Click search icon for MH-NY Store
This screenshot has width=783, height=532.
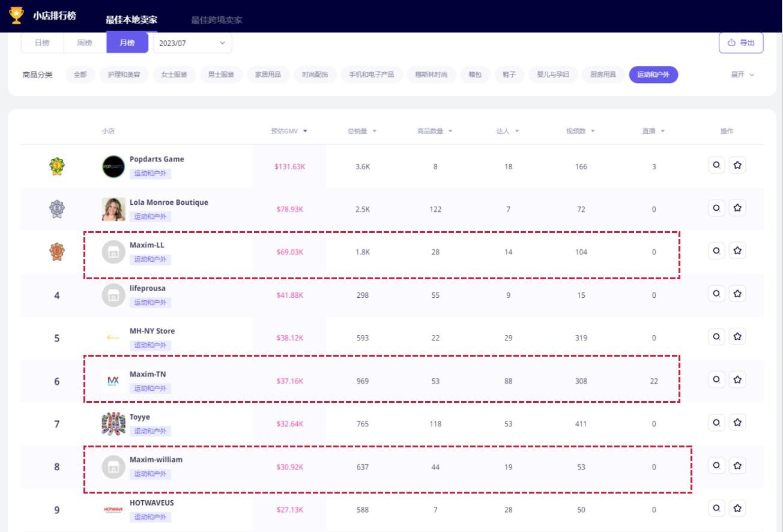point(716,337)
